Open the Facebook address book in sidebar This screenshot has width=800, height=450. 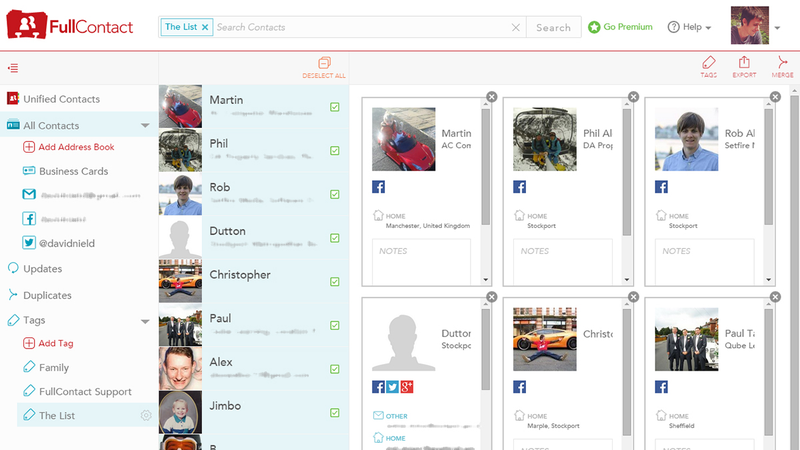[54, 219]
